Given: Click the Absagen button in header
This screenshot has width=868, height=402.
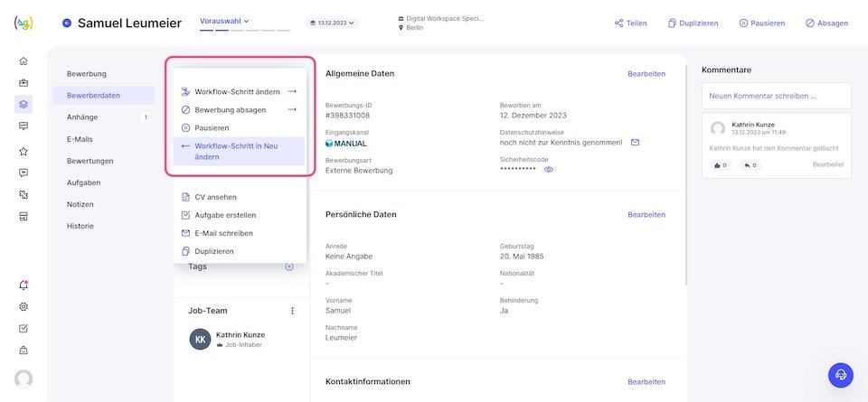Looking at the screenshot, I should tap(823, 23).
